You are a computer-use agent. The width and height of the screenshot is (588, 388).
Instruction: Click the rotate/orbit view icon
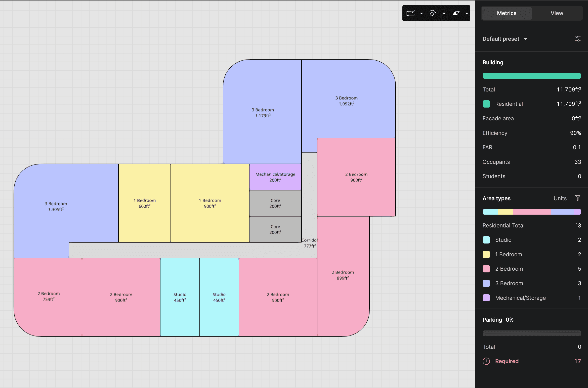pos(433,13)
